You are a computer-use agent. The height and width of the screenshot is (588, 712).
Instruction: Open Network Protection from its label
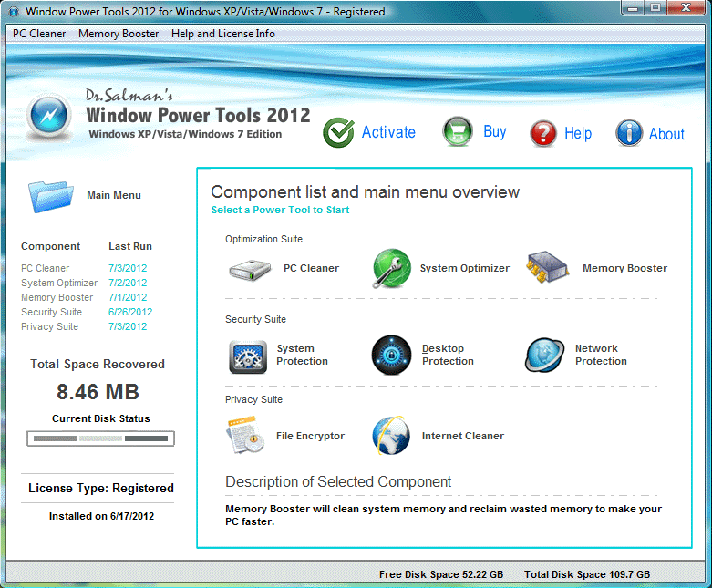coord(601,355)
